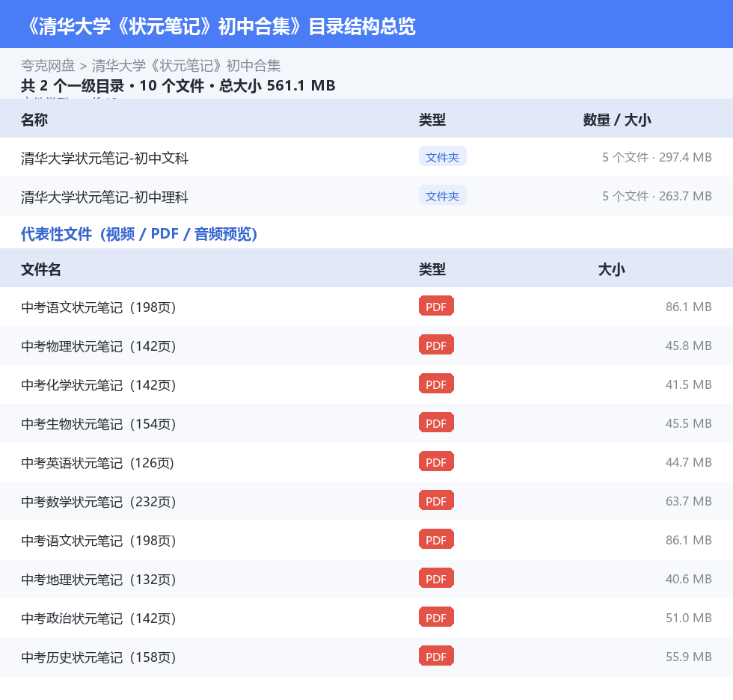Click the PDF badge for 中考历史状元笔记
This screenshot has height=700, width=733.
pos(436,656)
